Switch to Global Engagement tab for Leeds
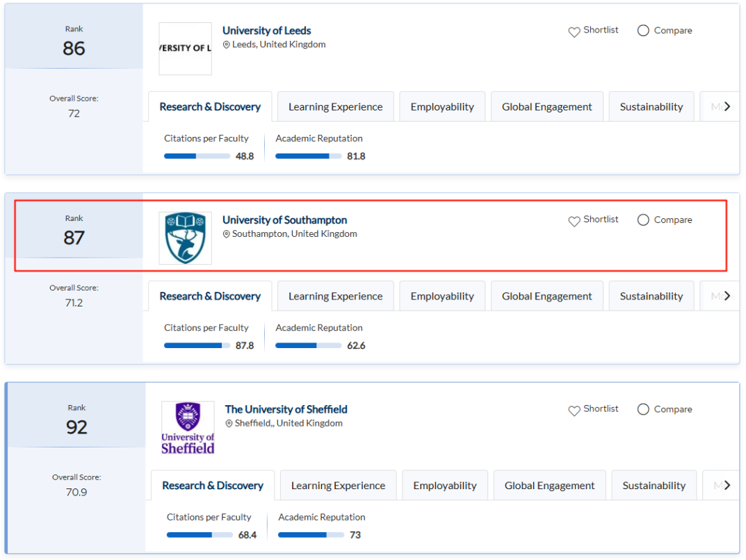 pyautogui.click(x=546, y=106)
